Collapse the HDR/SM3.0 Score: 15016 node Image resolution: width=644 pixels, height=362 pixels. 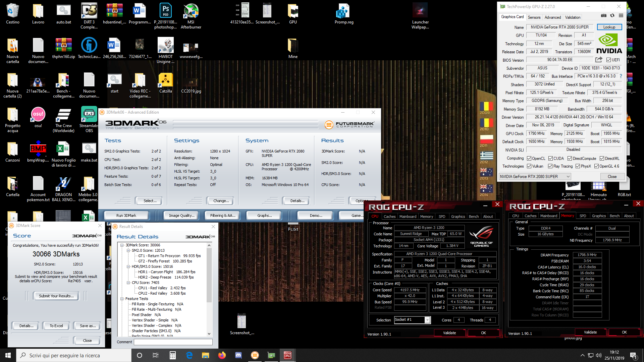coord(128,266)
